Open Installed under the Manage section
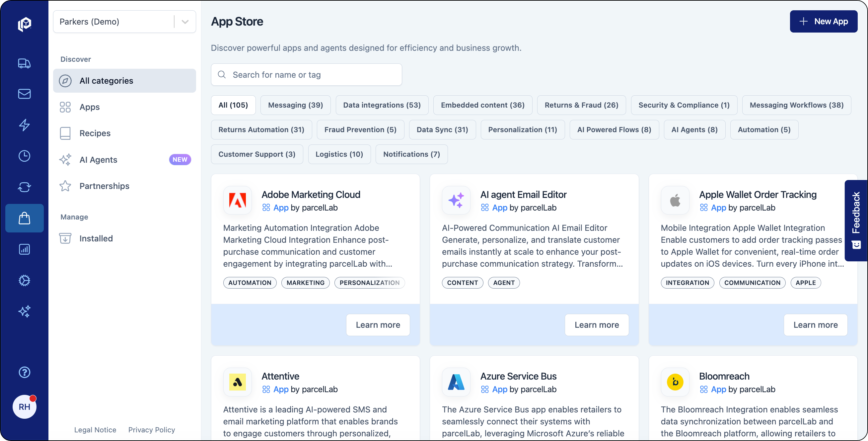Viewport: 868px width, 441px height. [96, 238]
